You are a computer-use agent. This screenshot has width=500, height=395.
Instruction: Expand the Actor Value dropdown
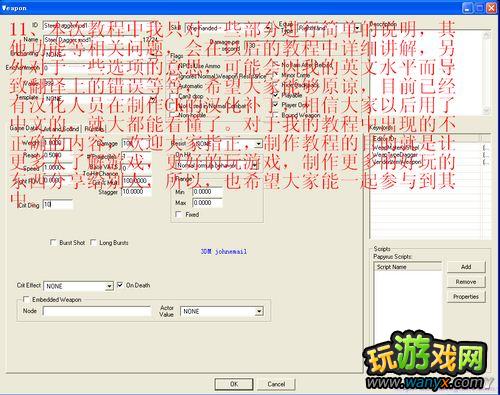(x=259, y=311)
